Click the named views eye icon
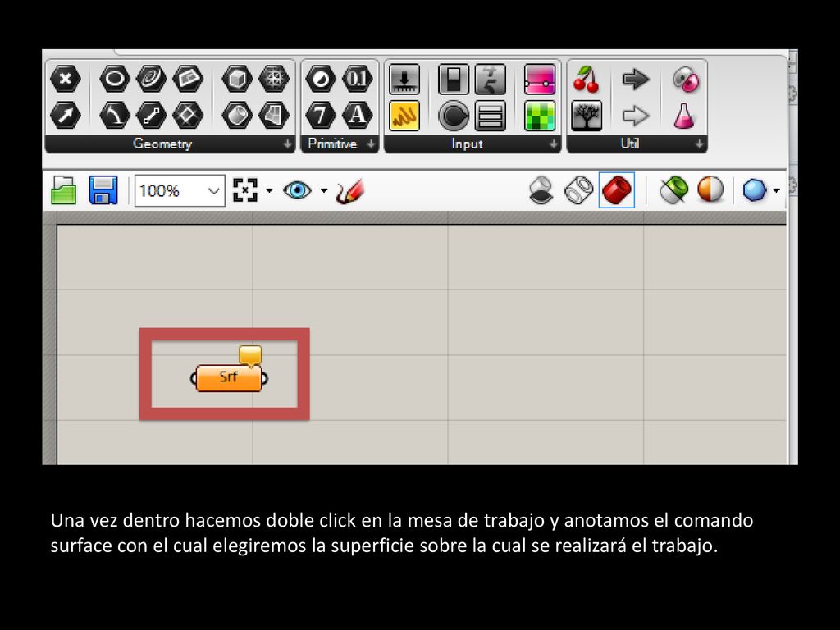Screen dimensions: 840x630 [x=297, y=190]
